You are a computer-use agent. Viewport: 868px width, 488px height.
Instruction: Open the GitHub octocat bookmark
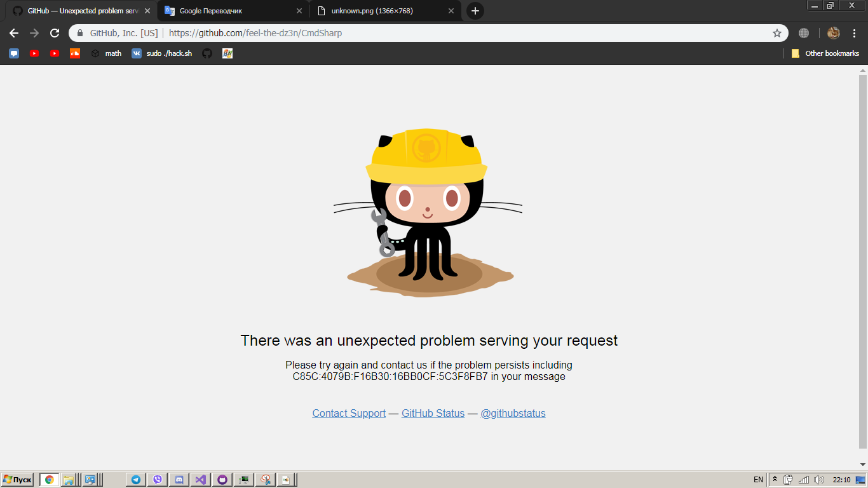207,53
